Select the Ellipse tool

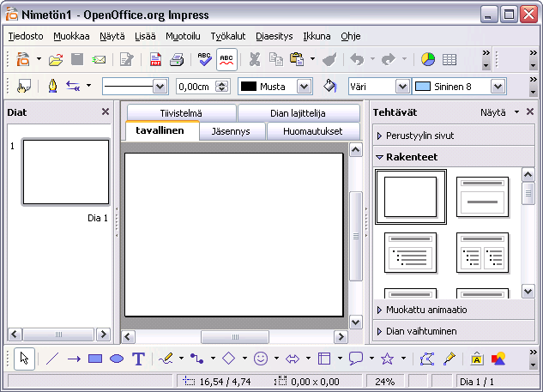coord(117,359)
